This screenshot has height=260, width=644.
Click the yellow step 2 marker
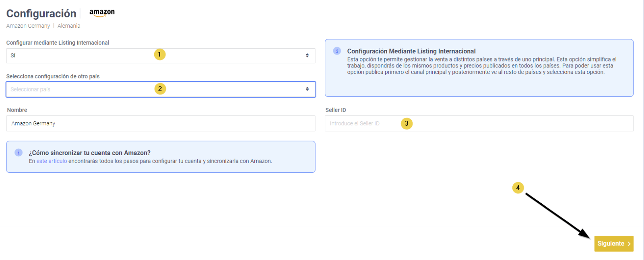pyautogui.click(x=160, y=89)
